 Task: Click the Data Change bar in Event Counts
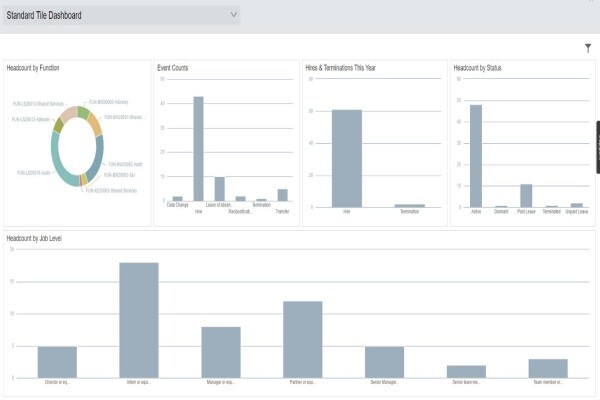[x=178, y=199]
